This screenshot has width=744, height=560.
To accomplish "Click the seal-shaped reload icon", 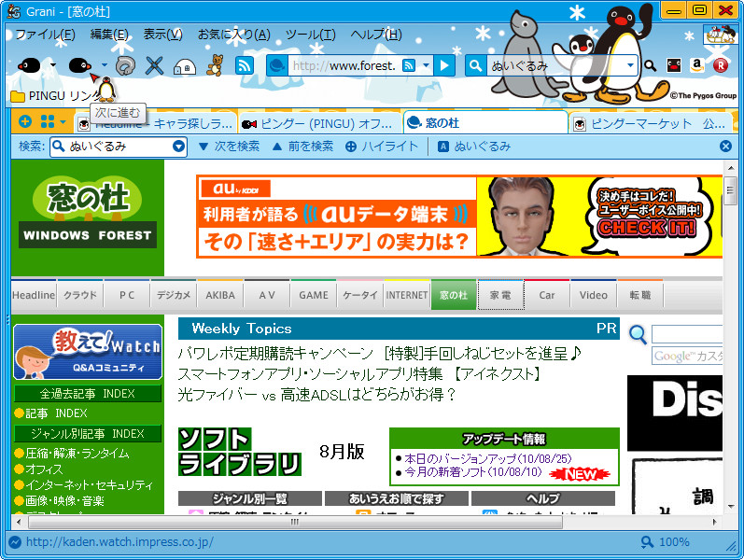I will pyautogui.click(x=125, y=65).
